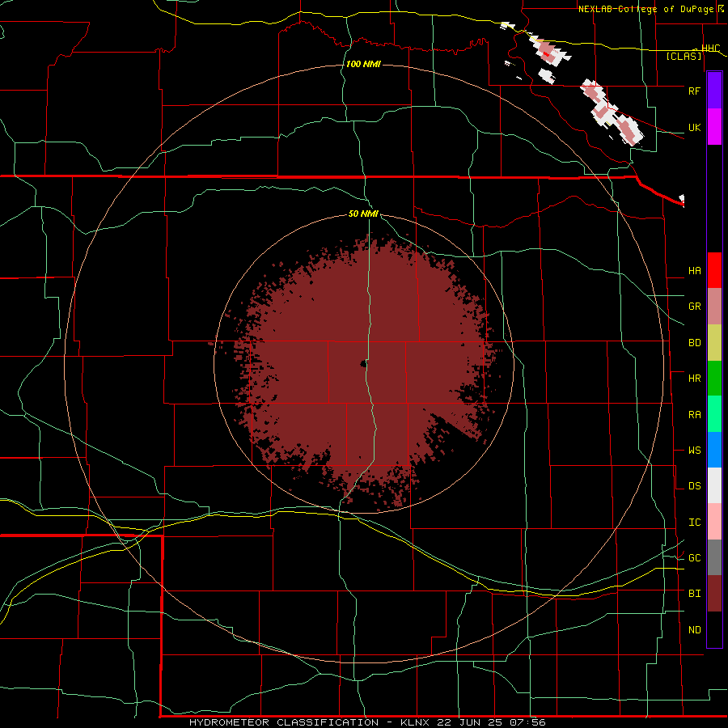Click the 'ND' legend label

[694, 630]
